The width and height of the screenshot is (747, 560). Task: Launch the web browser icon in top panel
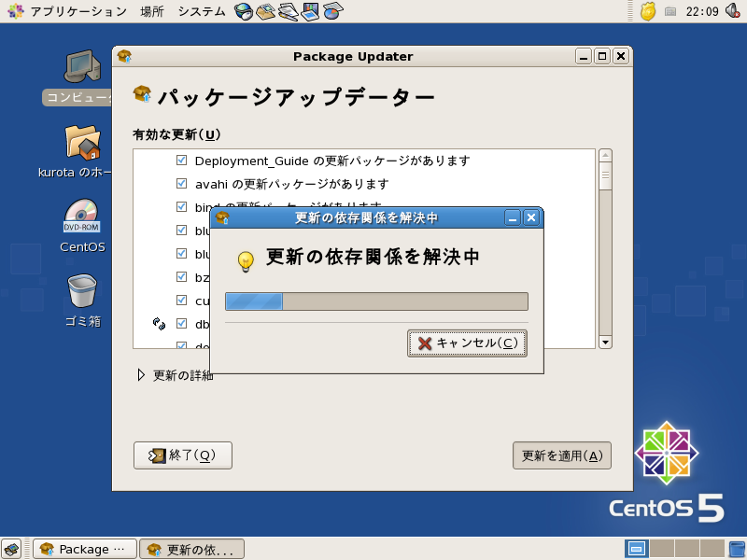pos(244,11)
